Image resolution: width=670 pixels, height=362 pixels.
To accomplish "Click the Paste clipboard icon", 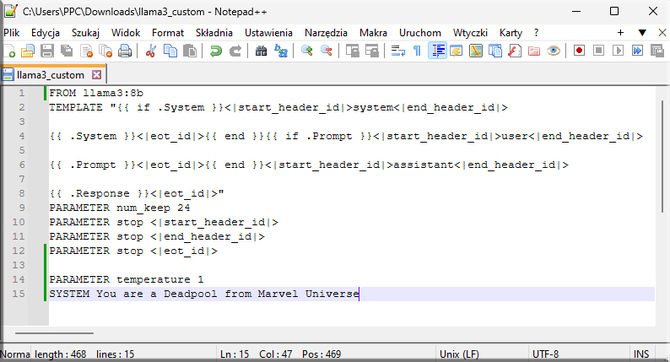I will click(189, 51).
